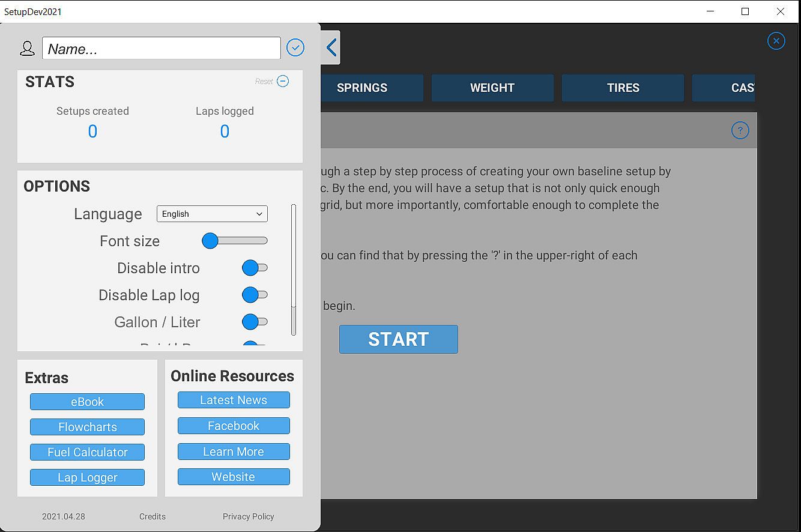Close the SetupDev2021 window

click(x=781, y=11)
